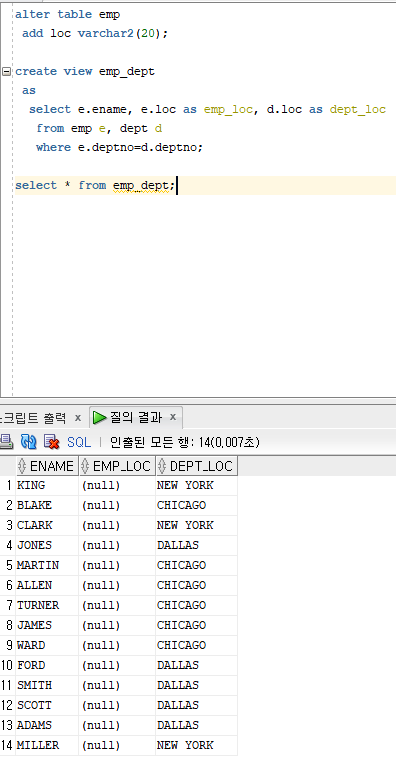Viewport: 396px width, 766px height.
Task: Select the JAMES cell
Action: (x=47, y=625)
